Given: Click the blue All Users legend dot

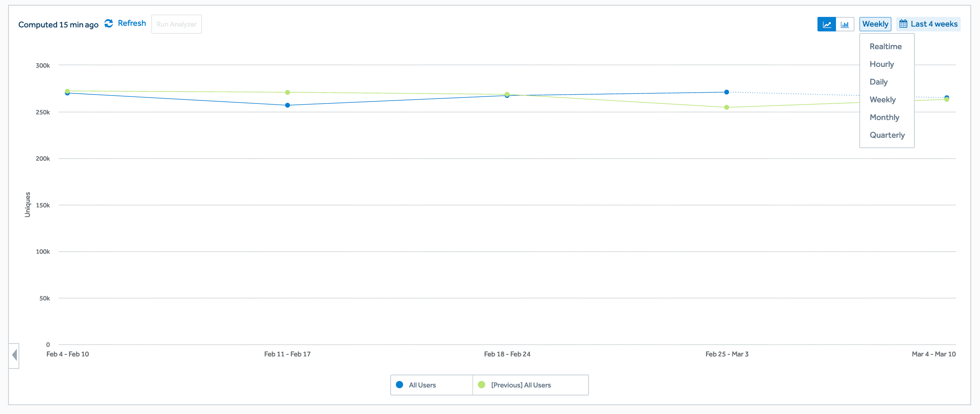Looking at the screenshot, I should [399, 385].
